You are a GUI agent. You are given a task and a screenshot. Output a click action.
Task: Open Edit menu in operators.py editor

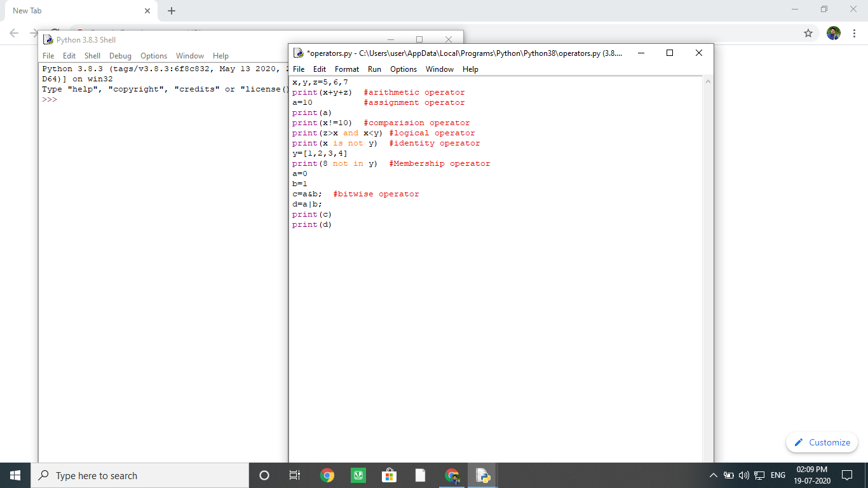[320, 69]
